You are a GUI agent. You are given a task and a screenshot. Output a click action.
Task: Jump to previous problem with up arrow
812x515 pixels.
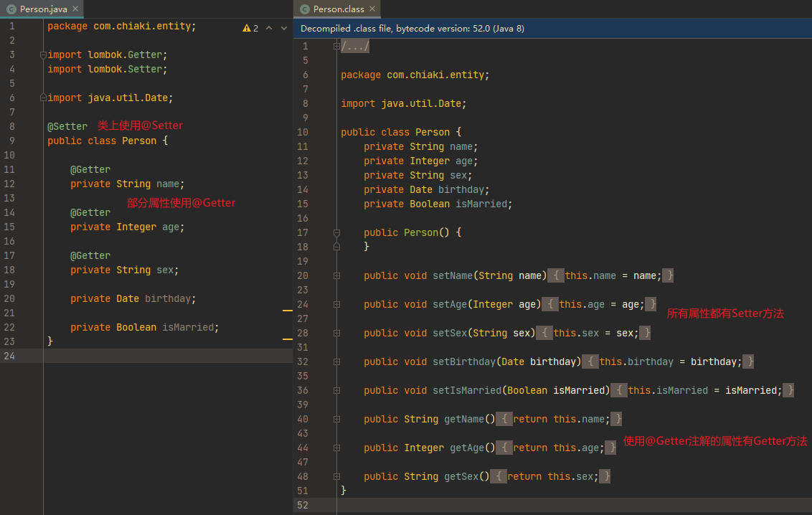(269, 28)
